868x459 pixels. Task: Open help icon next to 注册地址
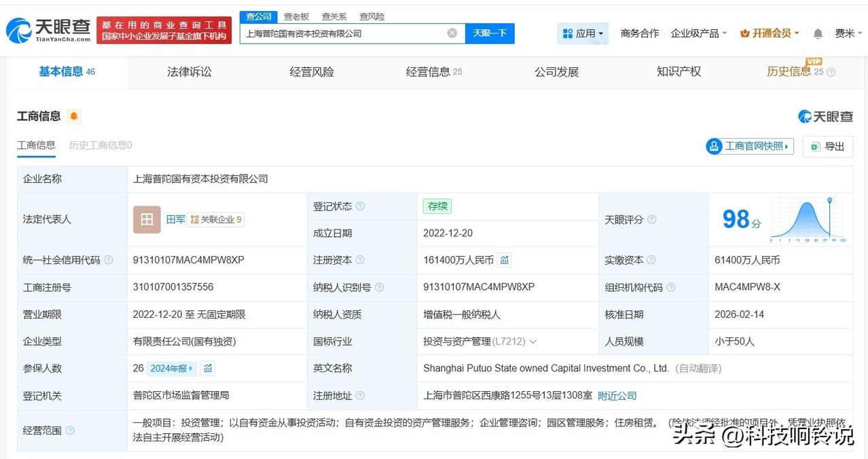pyautogui.click(x=360, y=396)
